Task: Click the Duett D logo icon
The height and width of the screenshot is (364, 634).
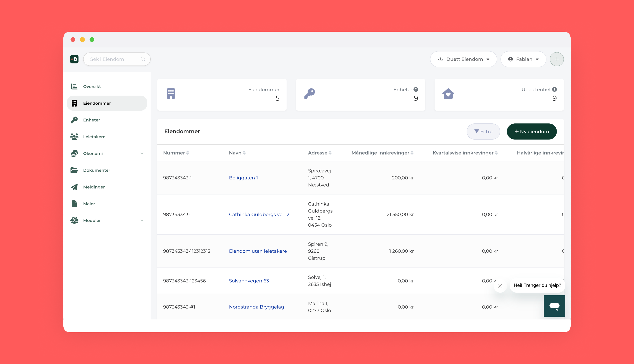Action: coord(74,59)
